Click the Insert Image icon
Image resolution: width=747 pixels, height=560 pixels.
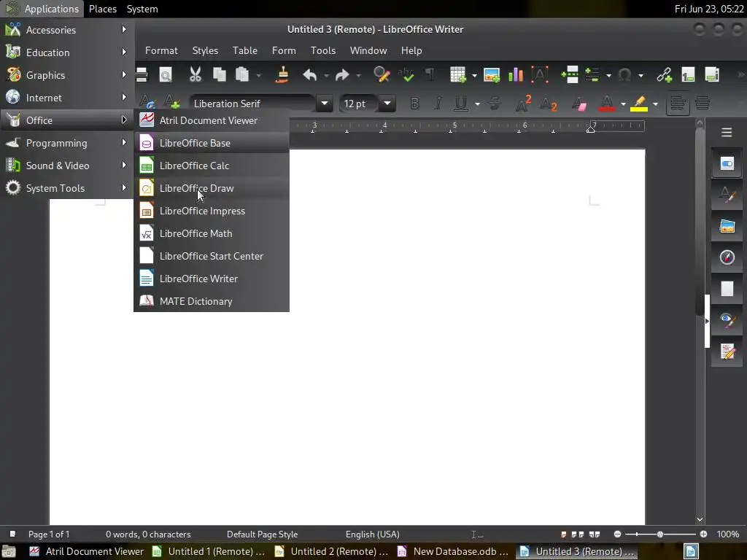(492, 75)
